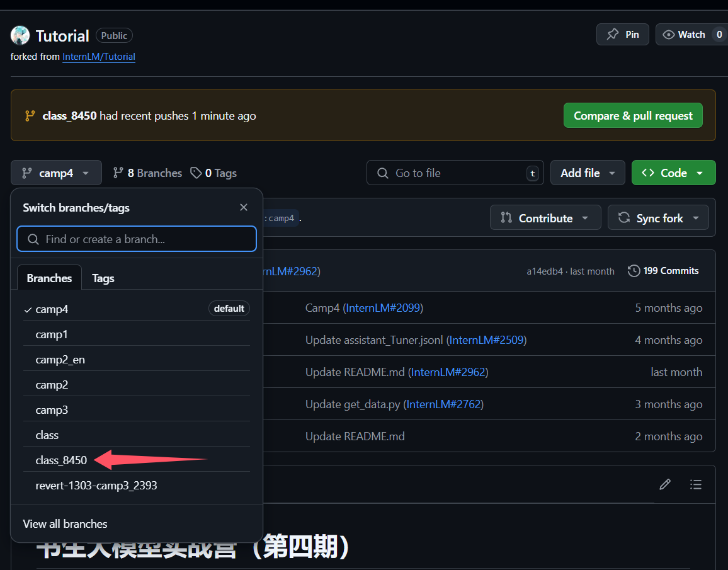
Task: Click the a14edb4 commit hash
Action: pos(545,271)
